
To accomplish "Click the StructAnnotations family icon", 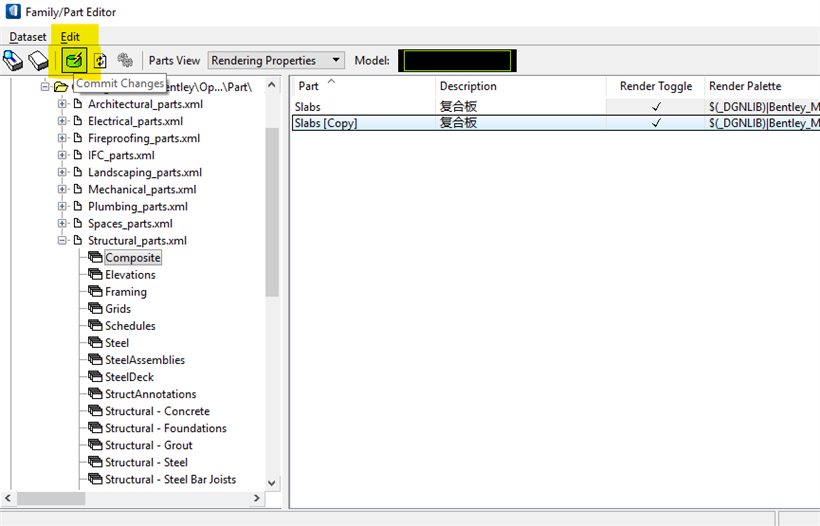I will coord(95,394).
